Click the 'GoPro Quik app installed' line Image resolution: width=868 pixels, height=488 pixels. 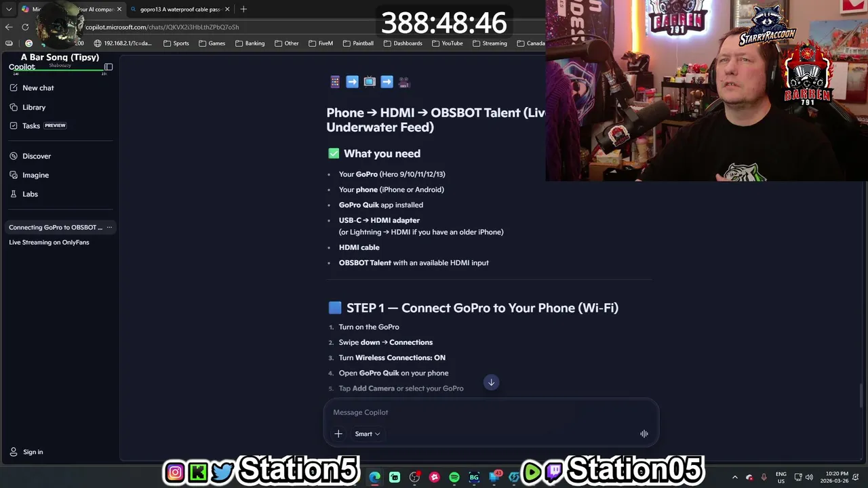coord(381,205)
